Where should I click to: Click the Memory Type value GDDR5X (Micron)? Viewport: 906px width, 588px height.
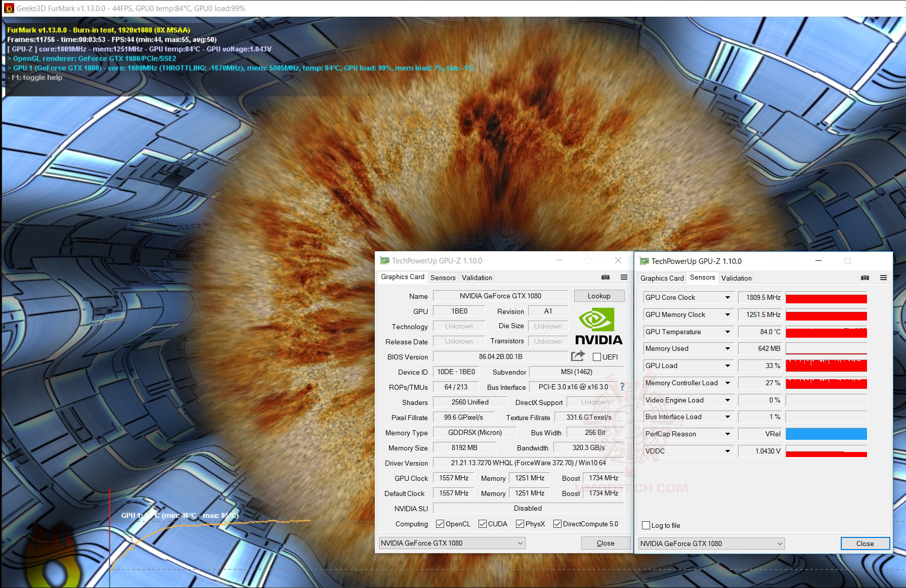pos(475,432)
